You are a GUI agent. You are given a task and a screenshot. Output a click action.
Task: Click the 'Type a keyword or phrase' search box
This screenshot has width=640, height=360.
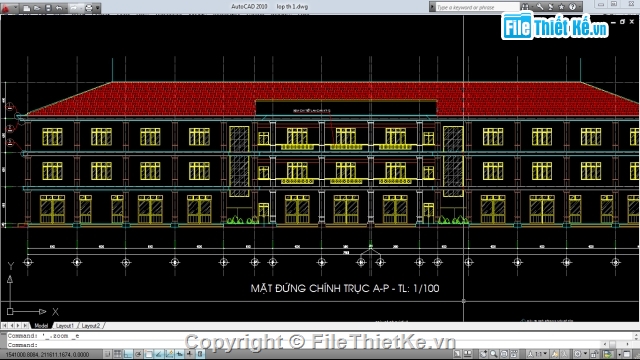pyautogui.click(x=478, y=7)
